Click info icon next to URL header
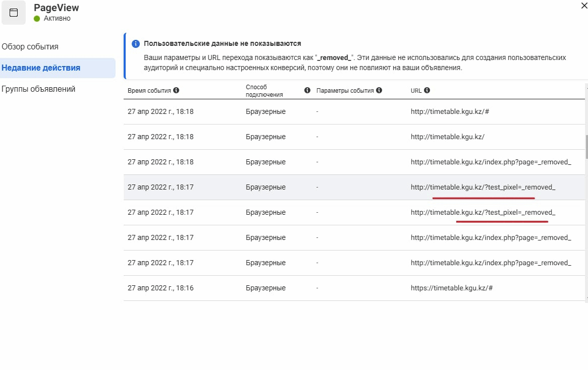 [427, 91]
